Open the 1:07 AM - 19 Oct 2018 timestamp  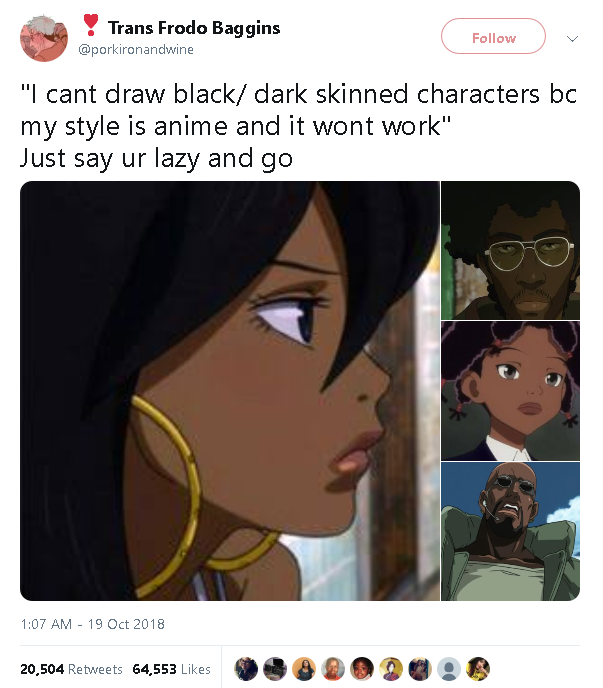(93, 624)
